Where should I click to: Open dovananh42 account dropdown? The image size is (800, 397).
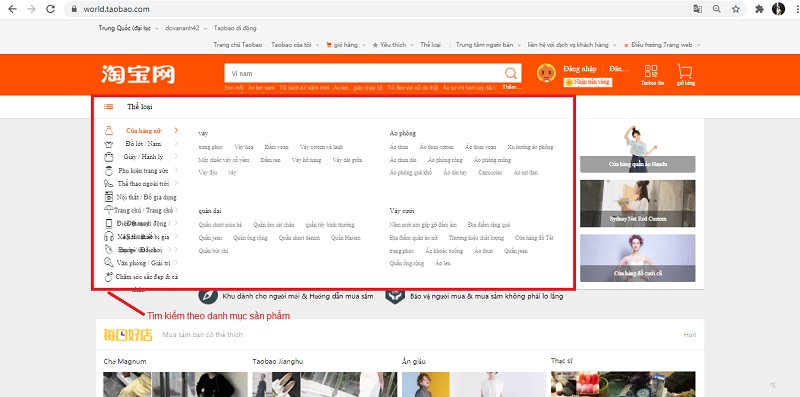205,29
